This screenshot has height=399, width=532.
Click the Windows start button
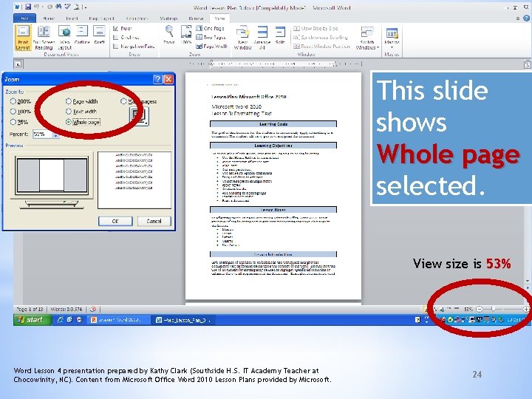coord(33,320)
